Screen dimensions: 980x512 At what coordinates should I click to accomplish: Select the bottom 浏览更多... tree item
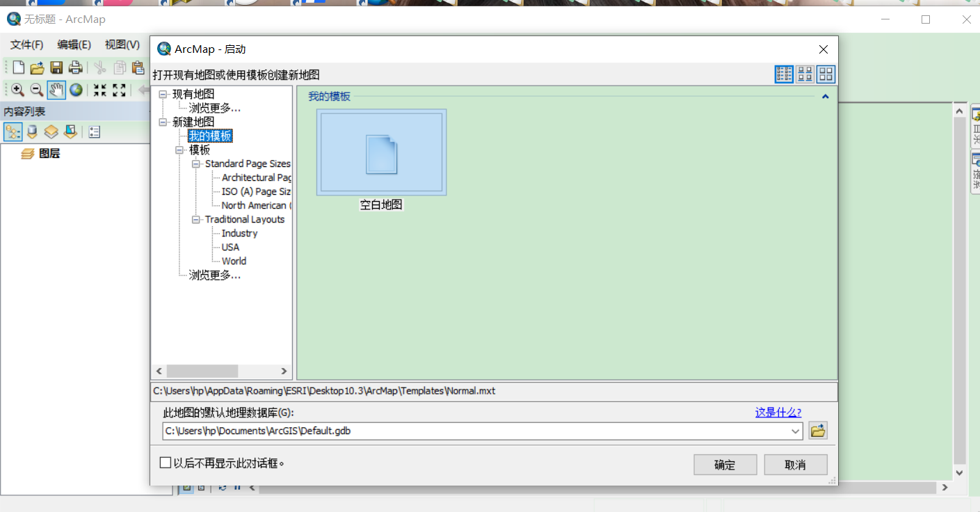click(x=215, y=275)
